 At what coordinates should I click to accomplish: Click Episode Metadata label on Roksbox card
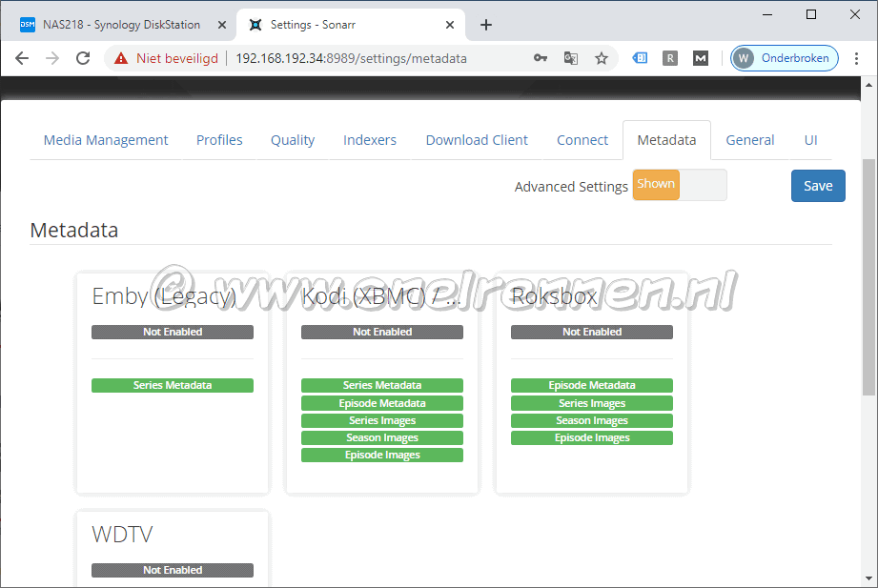[x=592, y=385]
